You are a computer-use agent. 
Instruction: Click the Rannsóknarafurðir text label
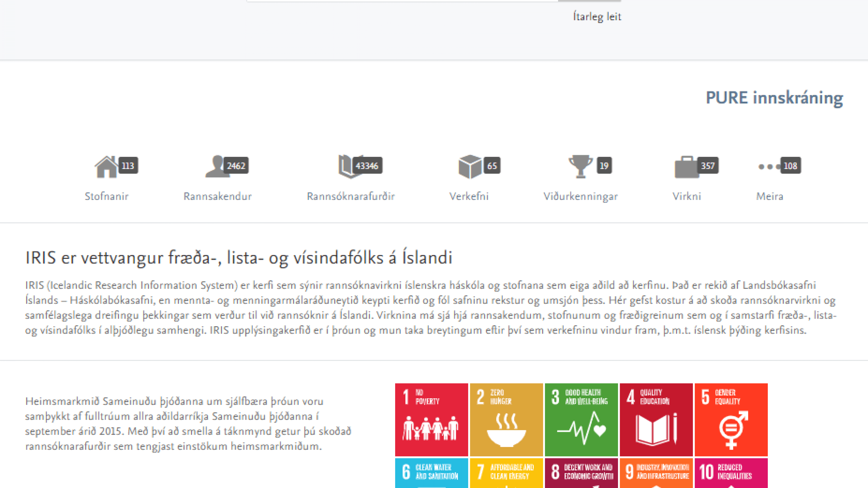coord(350,196)
